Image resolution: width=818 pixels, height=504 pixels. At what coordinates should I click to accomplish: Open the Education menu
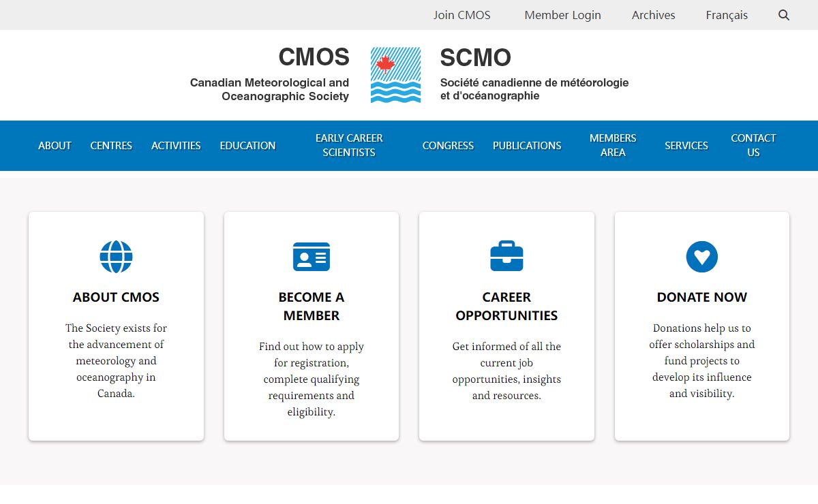[x=247, y=146]
